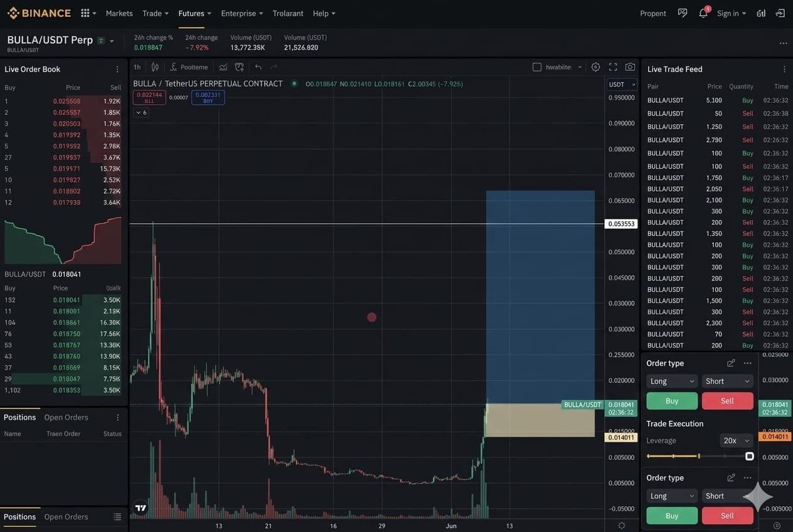Open chart settings gear
Screen dimensions: 793x532
click(595, 67)
